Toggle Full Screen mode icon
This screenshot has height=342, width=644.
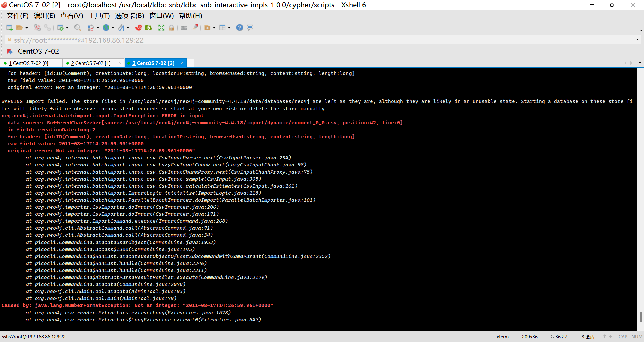coord(161,28)
